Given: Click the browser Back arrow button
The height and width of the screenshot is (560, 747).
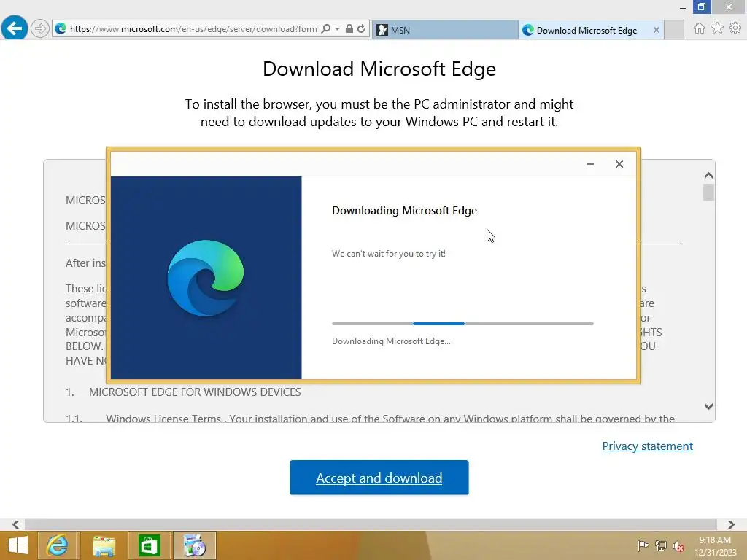Looking at the screenshot, I should tap(15, 28).
